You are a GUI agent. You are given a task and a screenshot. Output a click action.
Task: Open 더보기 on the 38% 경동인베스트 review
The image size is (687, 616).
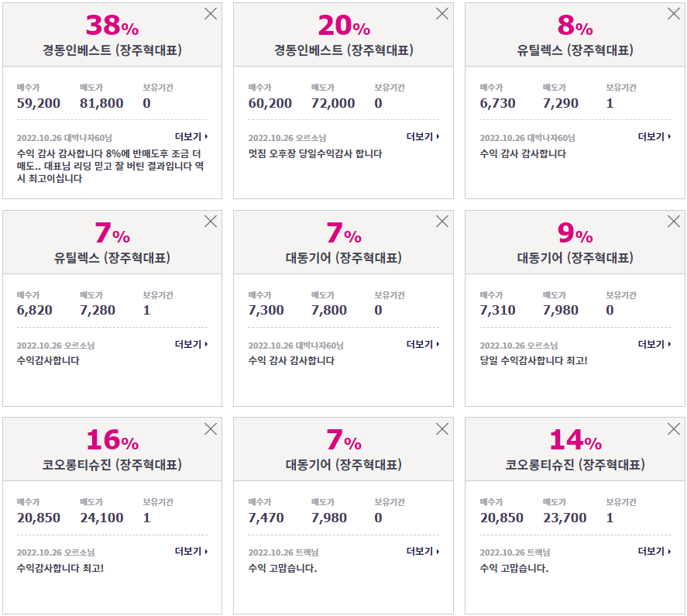point(191,136)
